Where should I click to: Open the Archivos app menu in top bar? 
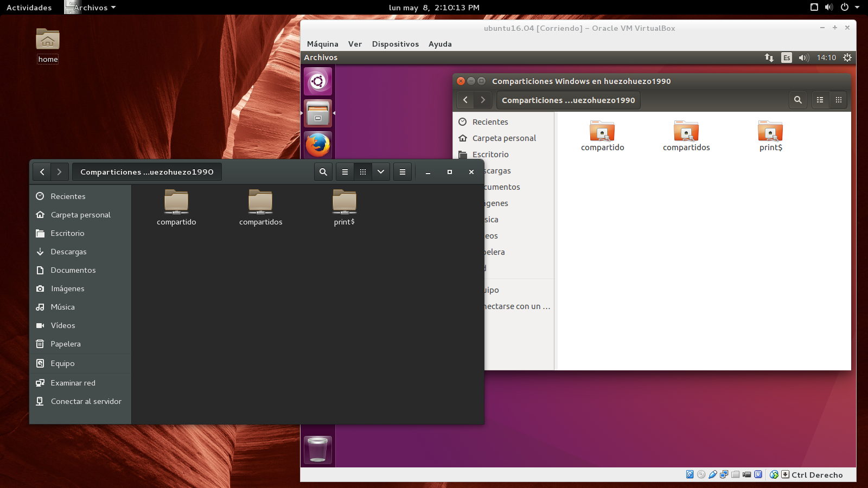pyautogui.click(x=91, y=8)
